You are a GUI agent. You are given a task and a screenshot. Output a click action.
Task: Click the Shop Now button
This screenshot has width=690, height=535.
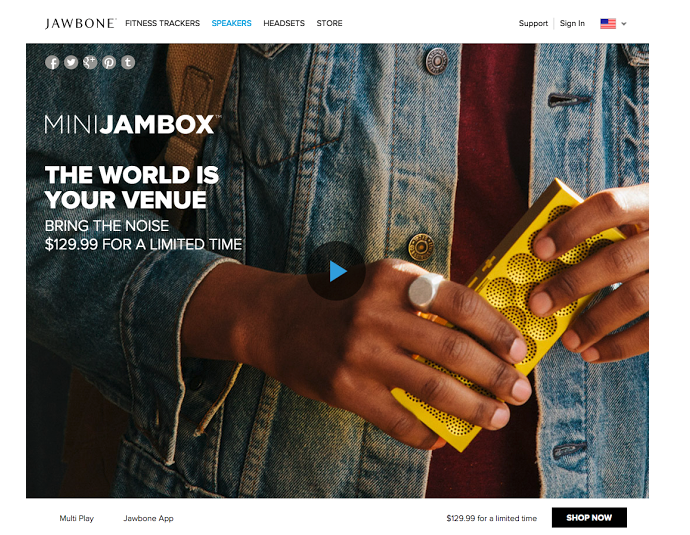click(x=589, y=517)
